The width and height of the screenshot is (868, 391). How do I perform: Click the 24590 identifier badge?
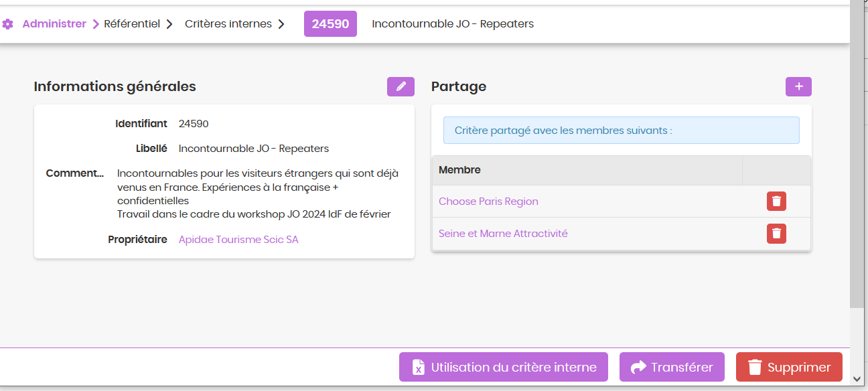(330, 24)
